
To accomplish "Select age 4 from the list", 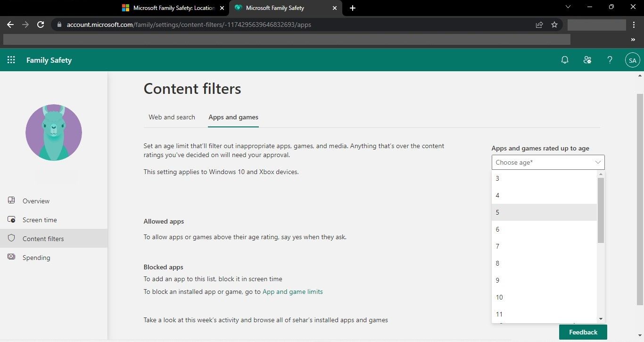I will 544,195.
